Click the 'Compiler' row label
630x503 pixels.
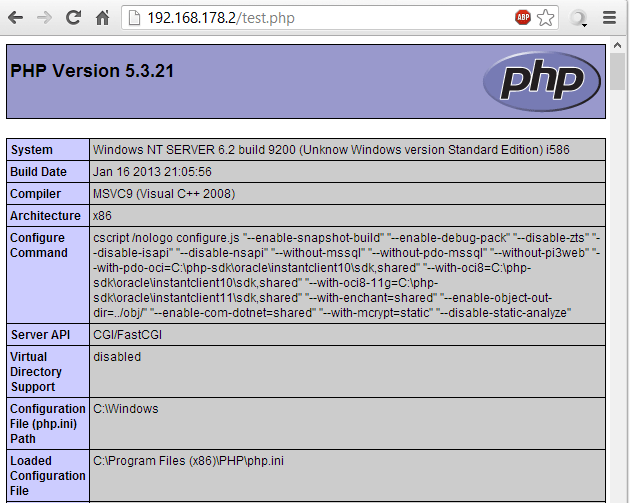(35, 194)
